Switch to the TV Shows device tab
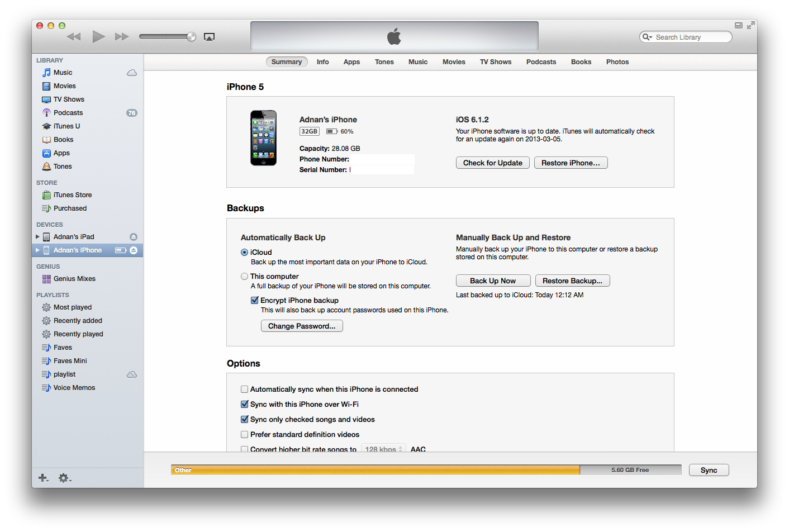789x532 pixels. pyautogui.click(x=496, y=62)
